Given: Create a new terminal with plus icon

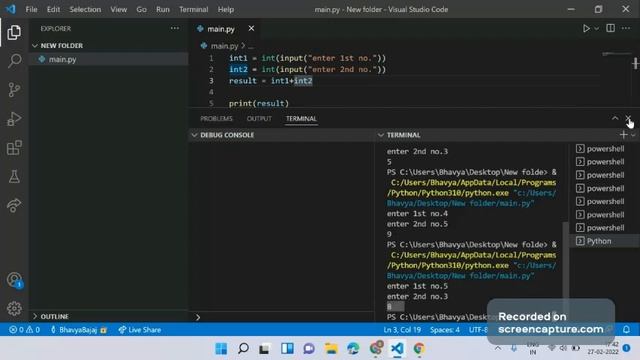Looking at the screenshot, I should coord(623,135).
